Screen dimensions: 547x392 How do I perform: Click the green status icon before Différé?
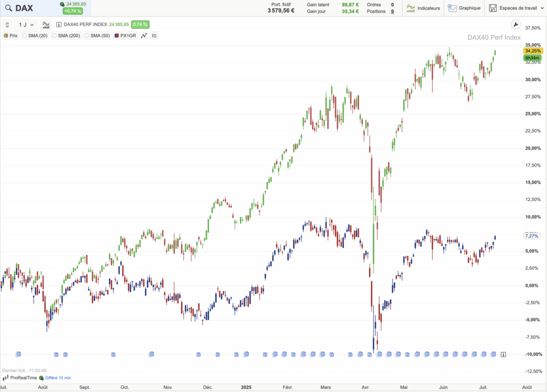[x=41, y=378]
